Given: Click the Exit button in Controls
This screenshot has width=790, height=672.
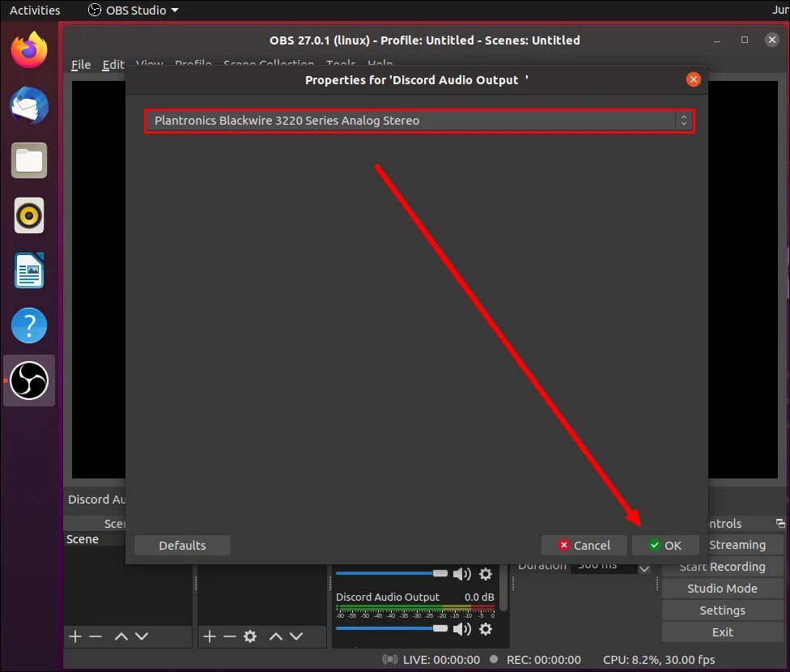Looking at the screenshot, I should (x=722, y=632).
